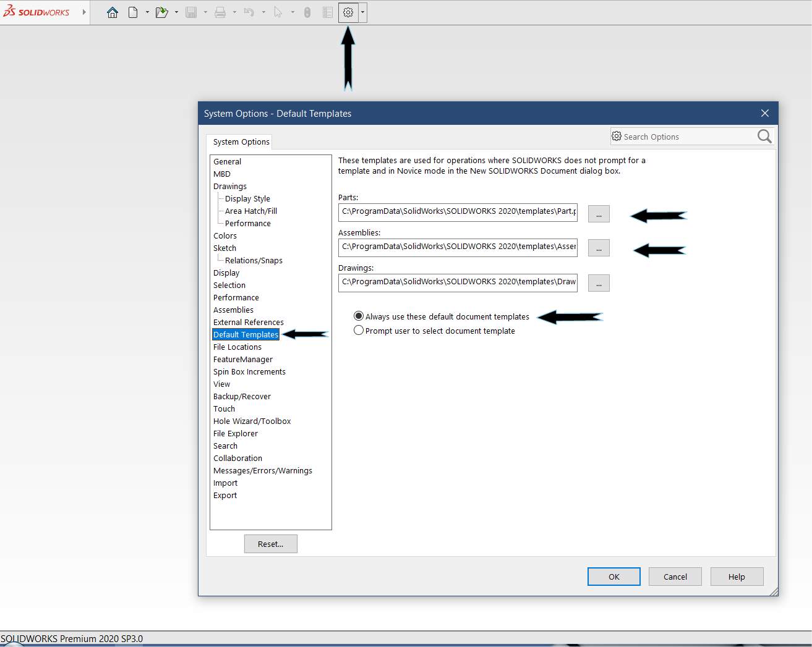Select FeatureManager option
The height and width of the screenshot is (647, 812).
243,359
